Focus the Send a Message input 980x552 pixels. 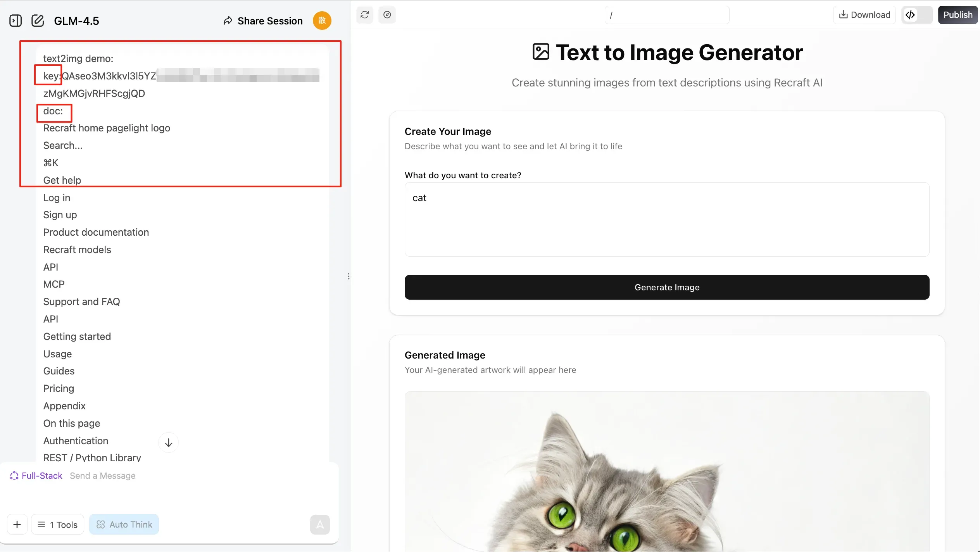(102, 476)
